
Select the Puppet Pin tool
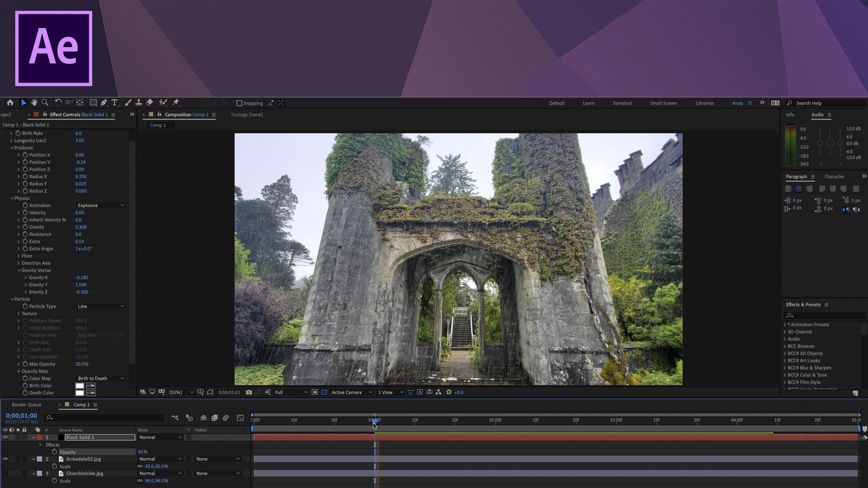coord(176,103)
